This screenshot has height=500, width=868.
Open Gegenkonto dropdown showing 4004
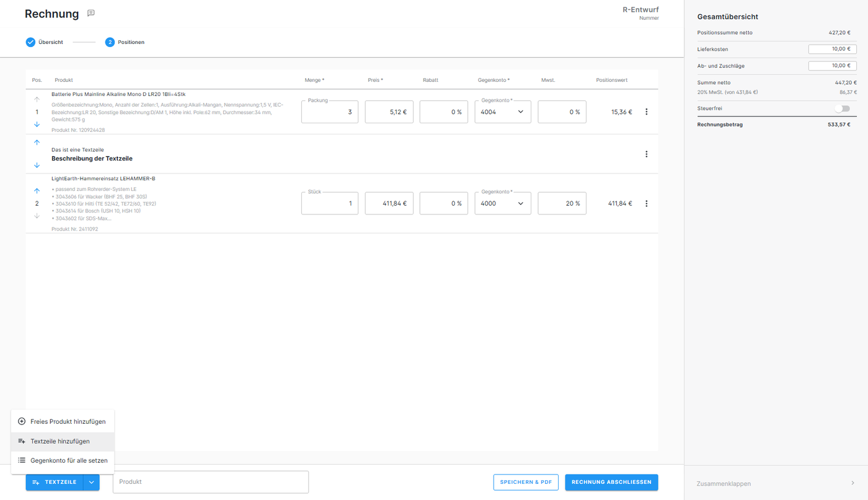pos(503,112)
